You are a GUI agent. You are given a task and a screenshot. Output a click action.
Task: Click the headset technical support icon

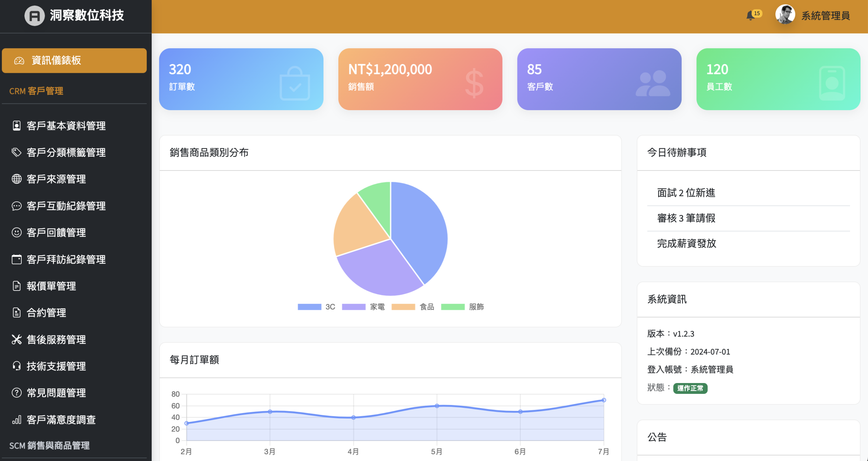tap(16, 366)
